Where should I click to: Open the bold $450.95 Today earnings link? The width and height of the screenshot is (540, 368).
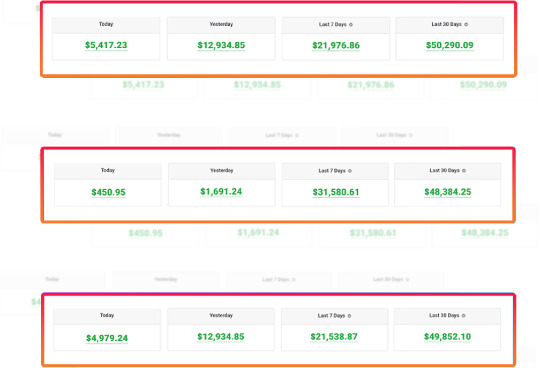click(x=108, y=192)
